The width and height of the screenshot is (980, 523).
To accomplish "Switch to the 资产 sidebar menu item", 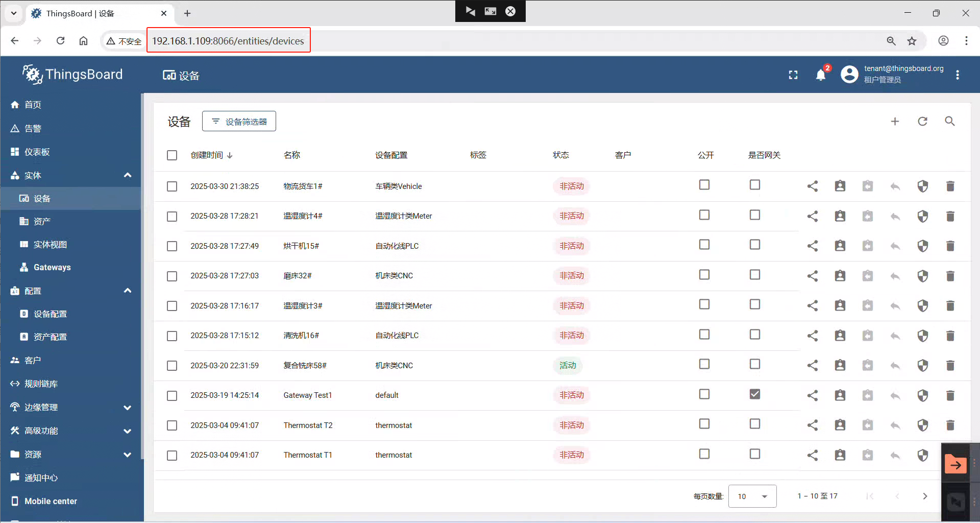I will coord(42,221).
